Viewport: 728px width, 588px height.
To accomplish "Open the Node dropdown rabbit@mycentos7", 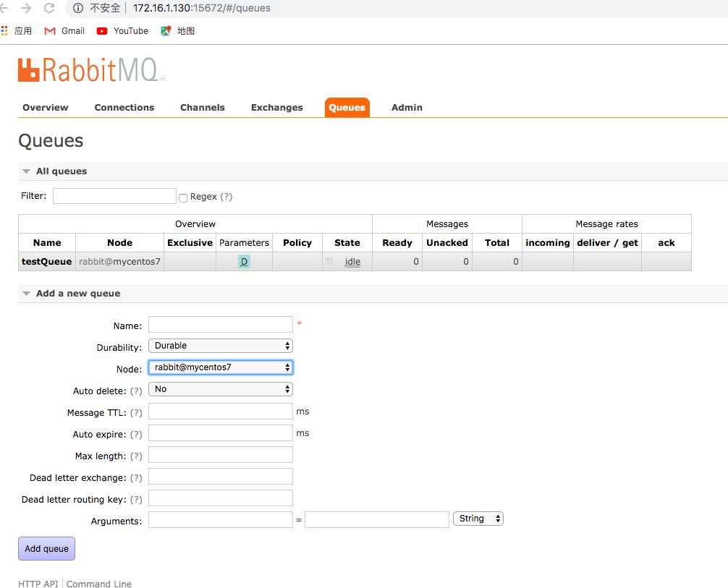I will [x=221, y=367].
